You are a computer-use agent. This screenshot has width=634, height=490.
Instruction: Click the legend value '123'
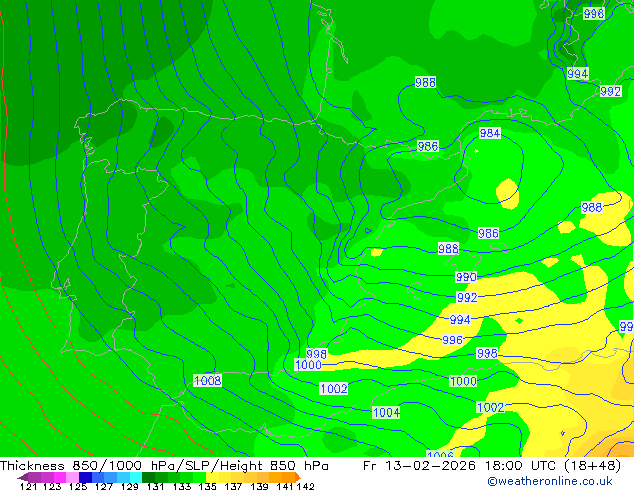tap(52, 486)
